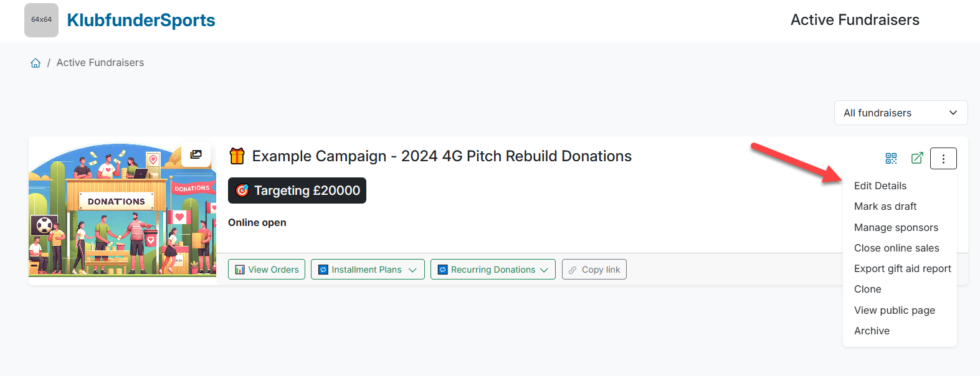The height and width of the screenshot is (376, 980).
Task: Click the Copy link button
Action: pyautogui.click(x=594, y=270)
